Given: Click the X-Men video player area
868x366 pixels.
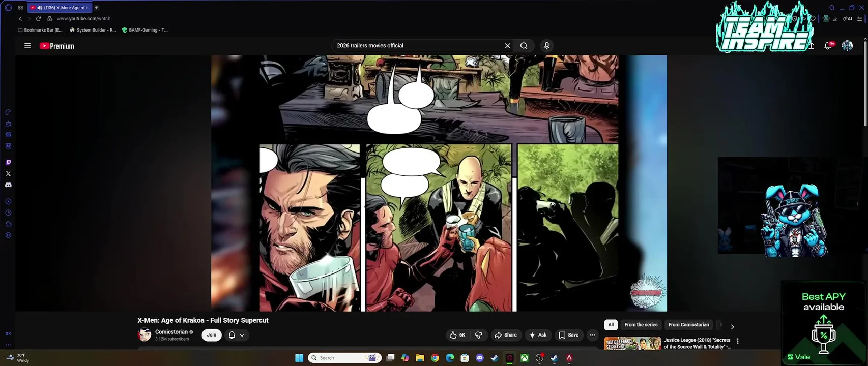Looking at the screenshot, I should pos(439,183).
